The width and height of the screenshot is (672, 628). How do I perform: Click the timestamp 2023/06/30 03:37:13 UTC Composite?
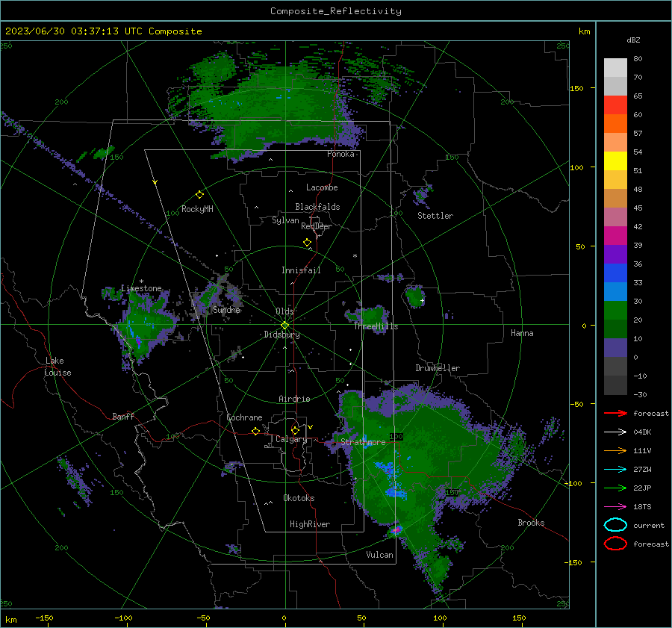click(x=103, y=31)
